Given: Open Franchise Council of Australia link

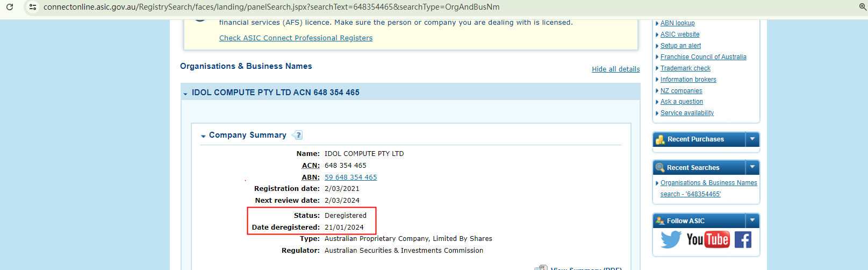Looking at the screenshot, I should pyautogui.click(x=703, y=57).
